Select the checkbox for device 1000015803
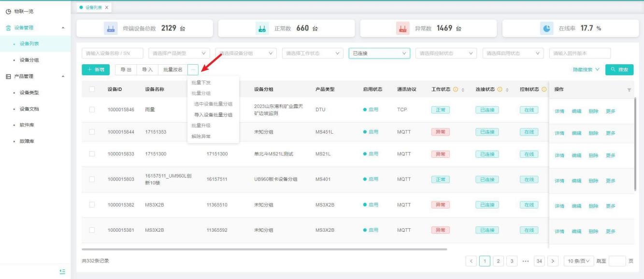Image resolution: width=644 pixels, height=279 pixels. (92, 180)
